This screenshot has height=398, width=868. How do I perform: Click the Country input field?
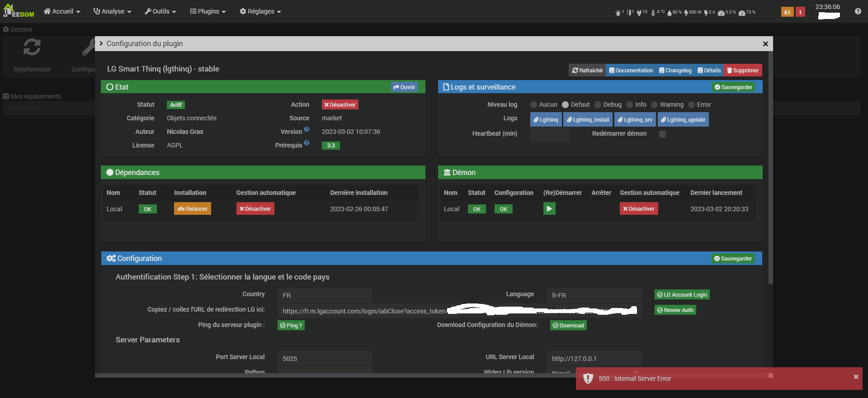click(x=325, y=295)
